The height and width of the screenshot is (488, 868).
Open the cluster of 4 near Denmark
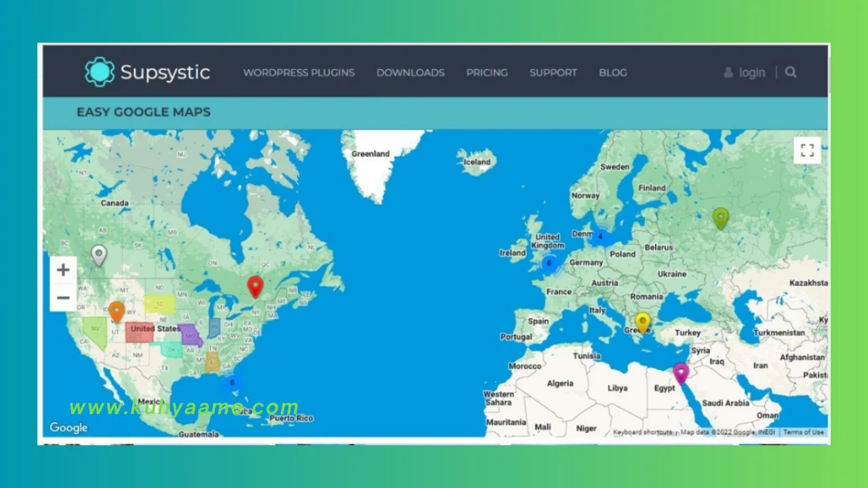coord(599,237)
